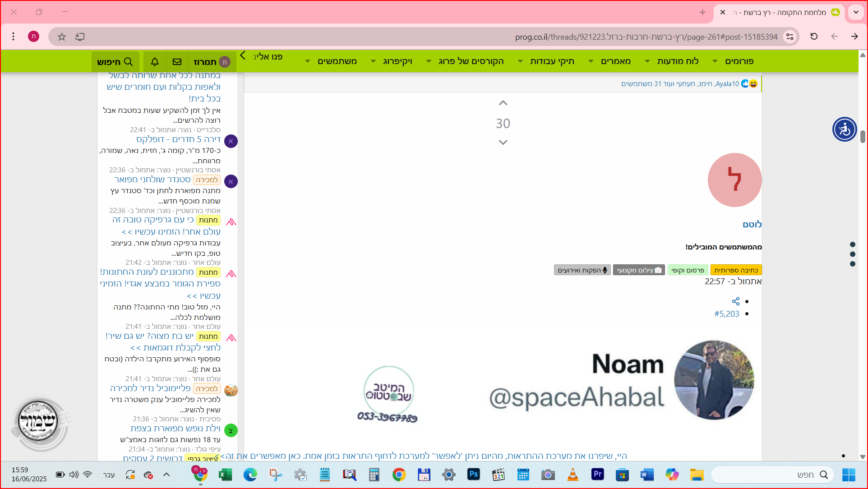Click the כתיבה ספרותית orange tag
This screenshot has width=868, height=489.
736,270
